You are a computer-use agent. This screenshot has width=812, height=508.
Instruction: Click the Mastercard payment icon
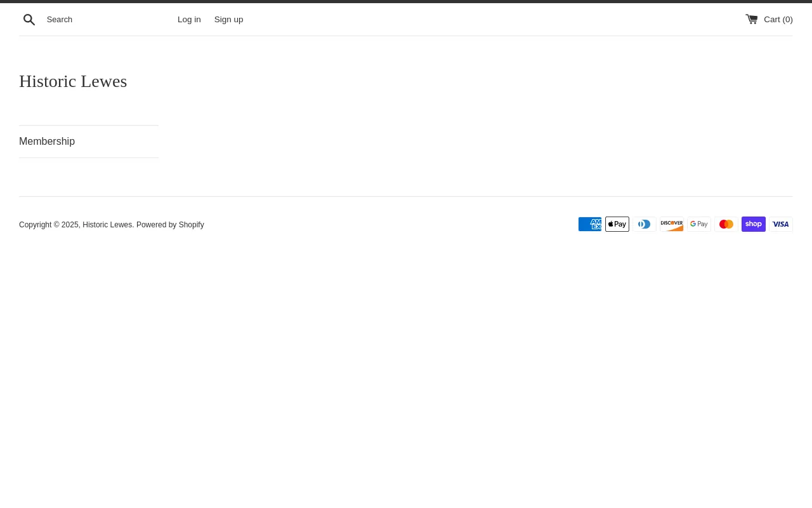point(726,224)
